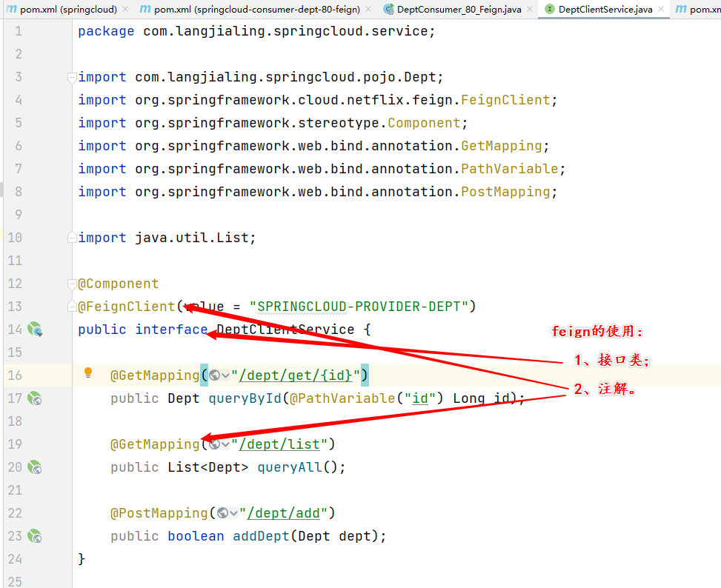This screenshot has height=588, width=721.
Task: Toggle the fold marker beside @FeignClient on line 13
Action: (72, 307)
